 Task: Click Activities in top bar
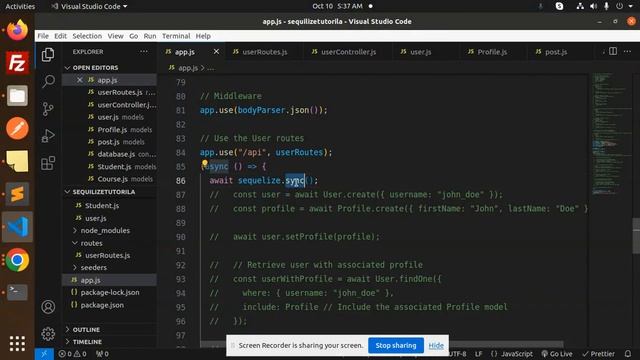coord(20,6)
